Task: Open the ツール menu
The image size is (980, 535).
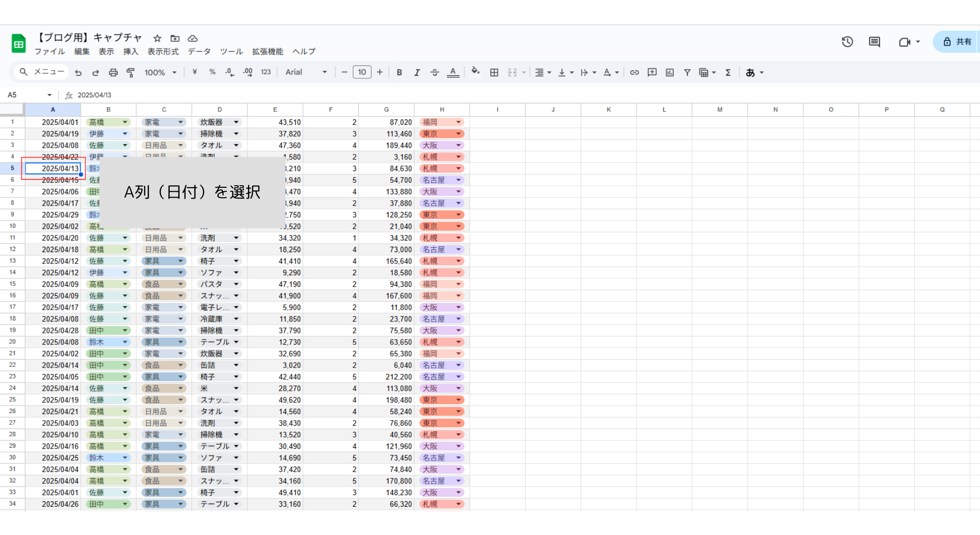Action: 231,52
